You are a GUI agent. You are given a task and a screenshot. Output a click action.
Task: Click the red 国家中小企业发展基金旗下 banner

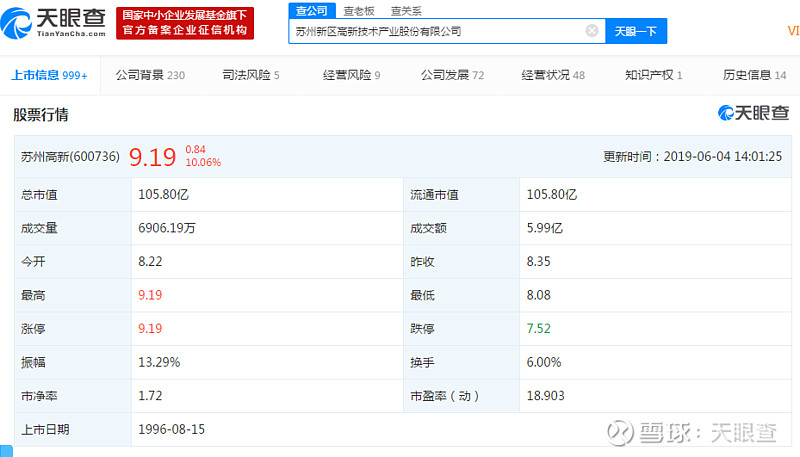coord(185,23)
